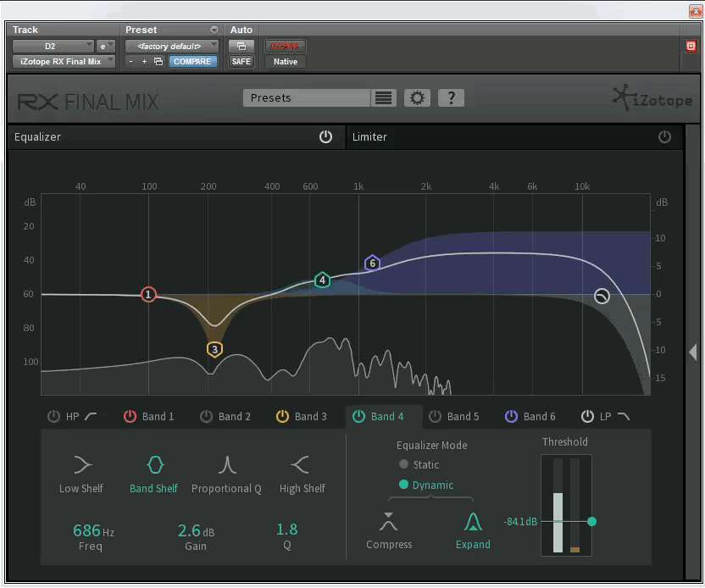The width and height of the screenshot is (705, 588).
Task: Click the low-pass filter node on the curve
Action: point(602,297)
